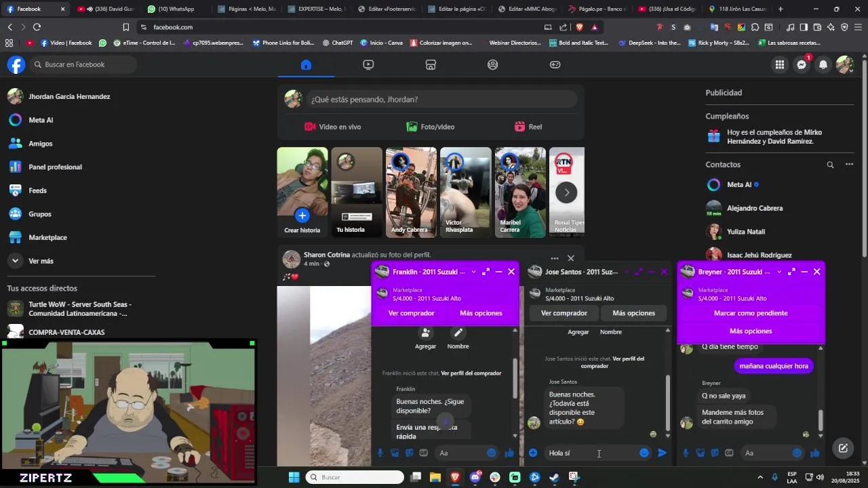Open account menu from profile picture

pos(844,65)
